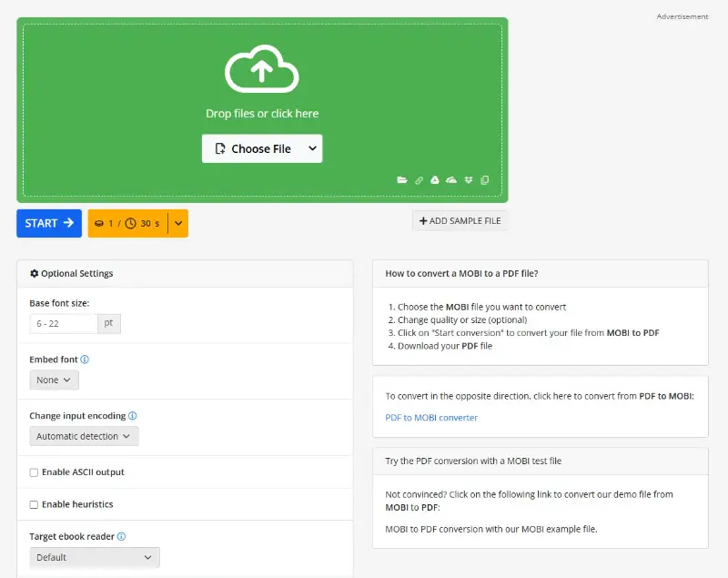Click the Base font size input field

click(x=64, y=323)
